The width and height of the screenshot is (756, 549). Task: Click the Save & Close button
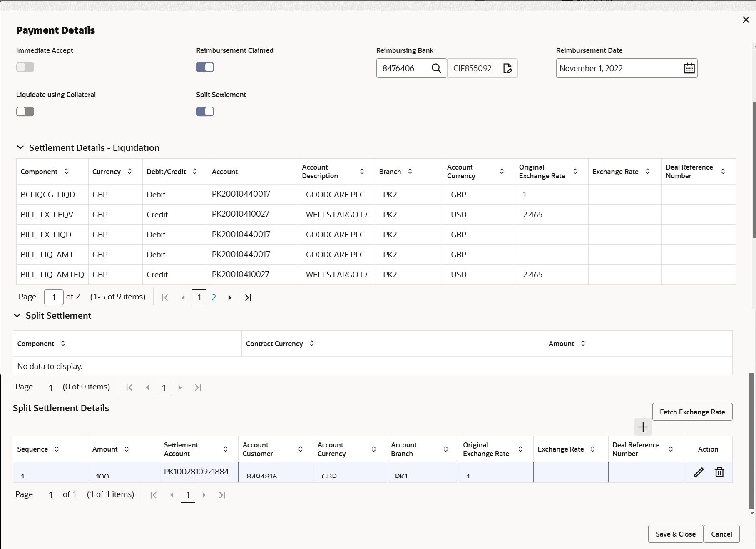click(675, 534)
